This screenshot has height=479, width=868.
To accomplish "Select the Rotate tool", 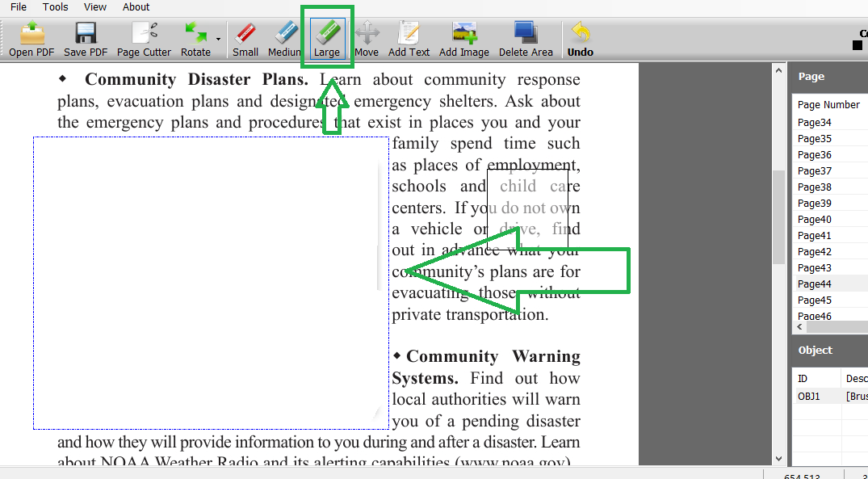I will [194, 38].
